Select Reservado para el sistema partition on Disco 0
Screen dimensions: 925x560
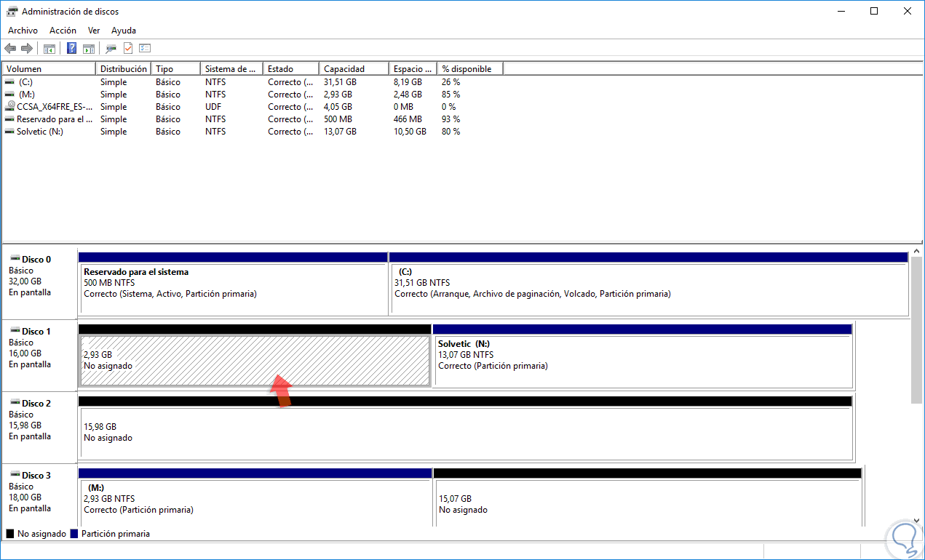pyautogui.click(x=233, y=284)
